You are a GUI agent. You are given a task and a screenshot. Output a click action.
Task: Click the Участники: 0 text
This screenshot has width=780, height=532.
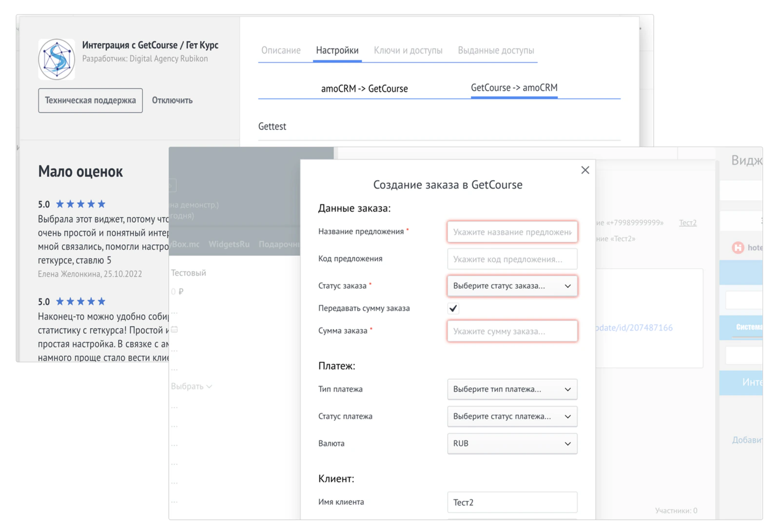coord(676,511)
